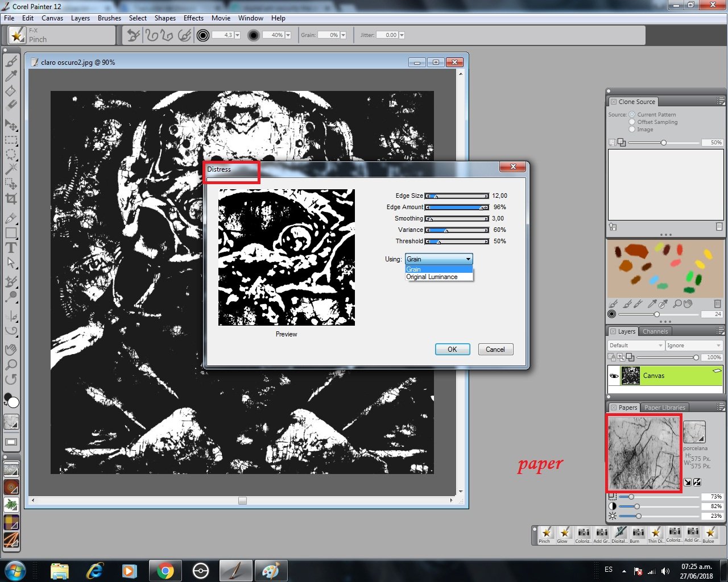
Task: Select Offset Sampling as clone source
Action: (x=632, y=122)
